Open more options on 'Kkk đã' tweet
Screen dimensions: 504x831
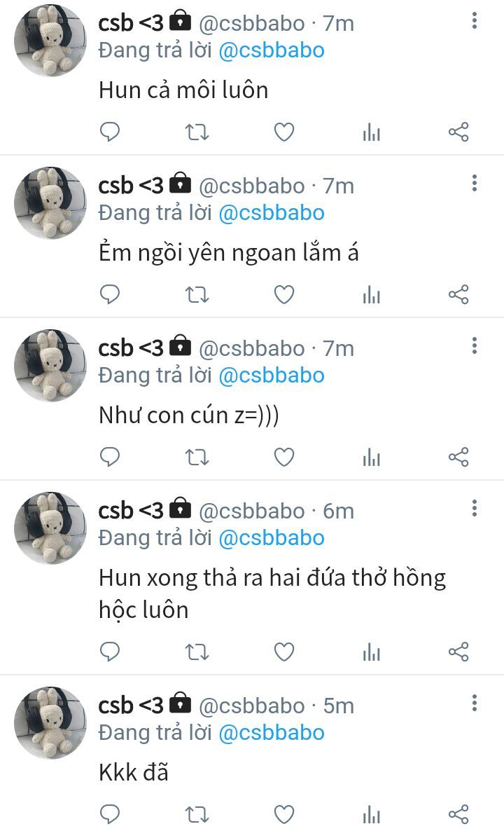(475, 703)
